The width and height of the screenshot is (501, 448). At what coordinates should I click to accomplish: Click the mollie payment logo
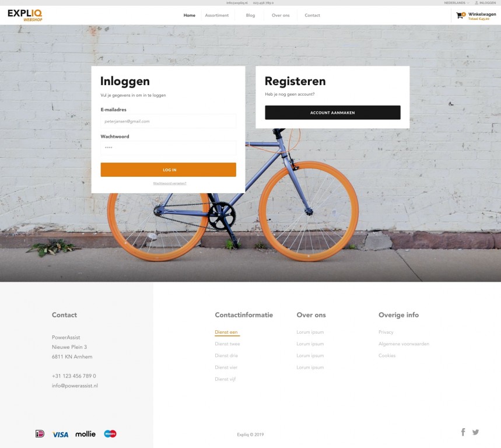coord(85,434)
